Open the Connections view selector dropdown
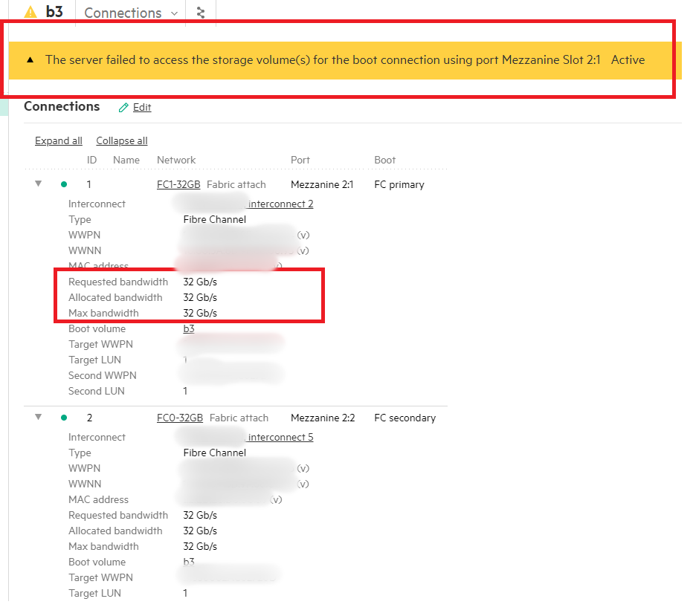This screenshot has height=616, width=693. point(175,13)
